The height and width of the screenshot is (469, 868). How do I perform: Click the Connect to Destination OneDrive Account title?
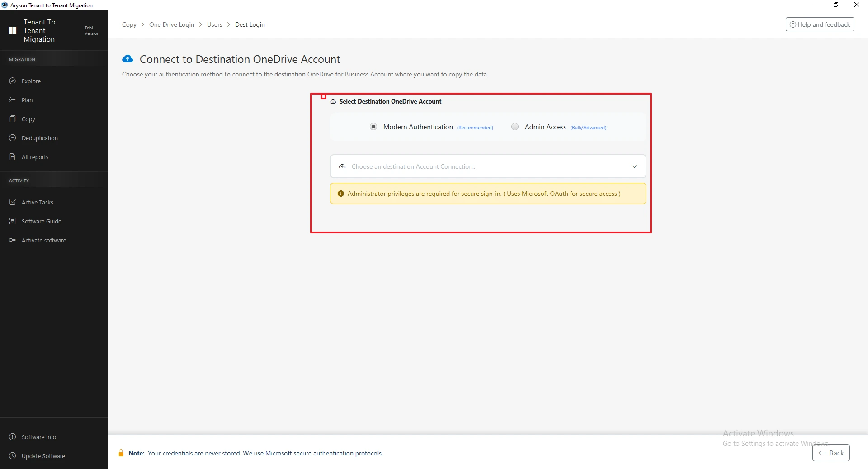240,59
